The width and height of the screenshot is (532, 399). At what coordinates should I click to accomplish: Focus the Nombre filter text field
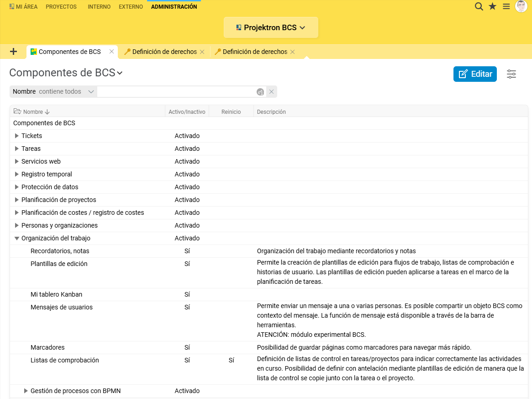coord(176,92)
